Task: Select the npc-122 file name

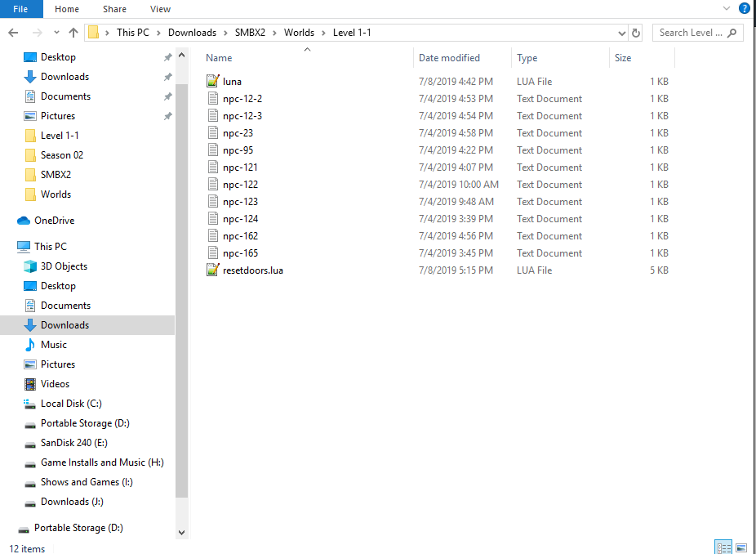Action: tap(240, 185)
